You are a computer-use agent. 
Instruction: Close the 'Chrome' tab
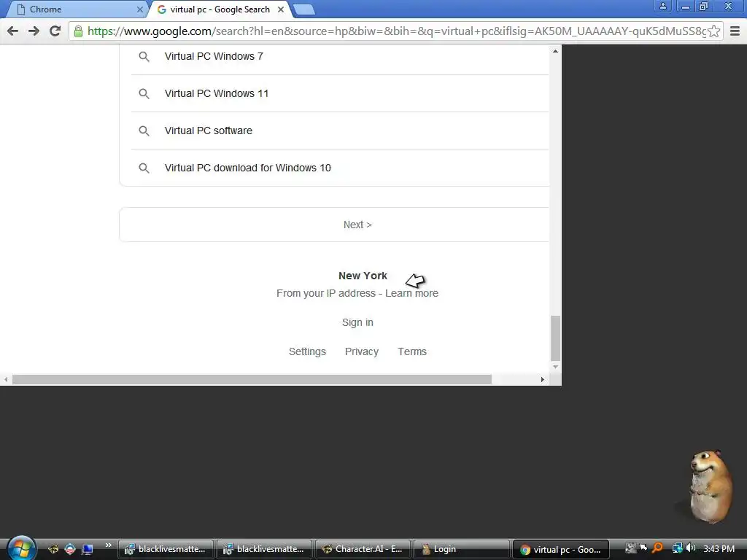[x=139, y=9]
